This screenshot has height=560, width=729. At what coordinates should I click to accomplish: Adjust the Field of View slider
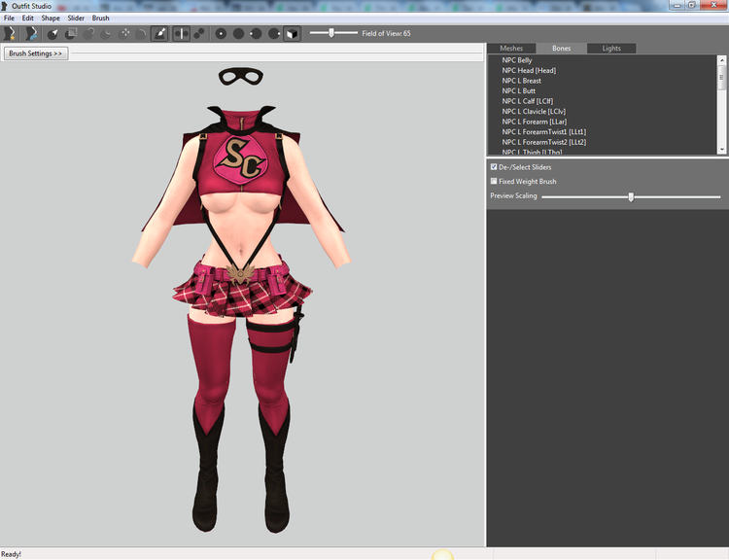click(333, 33)
